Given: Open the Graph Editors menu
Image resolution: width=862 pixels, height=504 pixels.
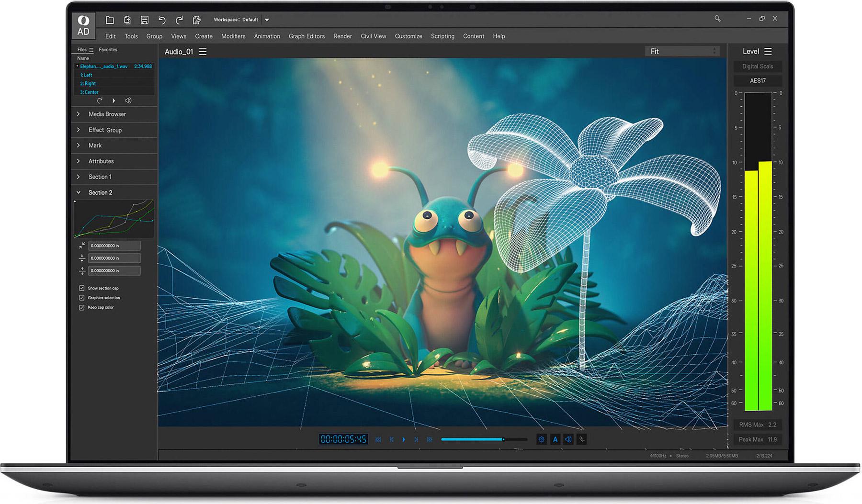Looking at the screenshot, I should [306, 36].
